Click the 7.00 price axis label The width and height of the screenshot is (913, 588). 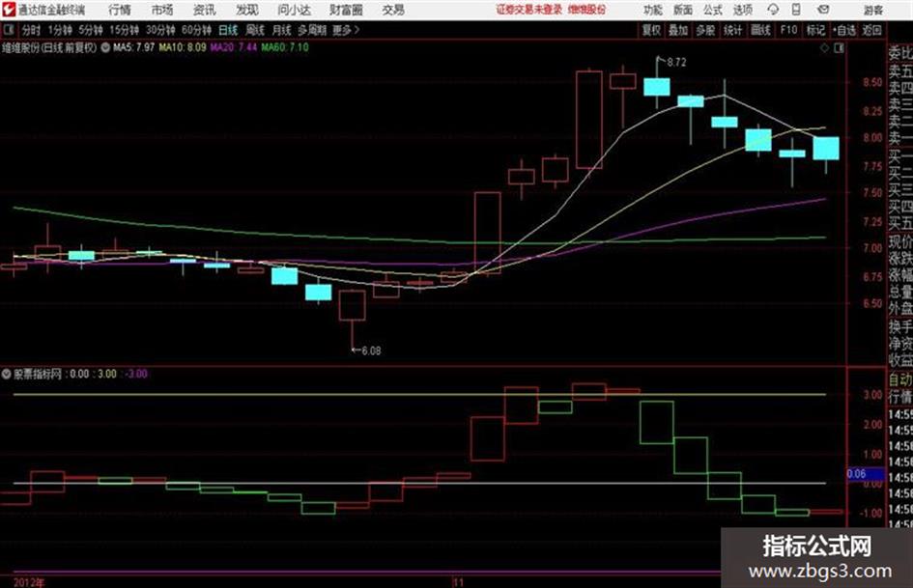coord(872,248)
